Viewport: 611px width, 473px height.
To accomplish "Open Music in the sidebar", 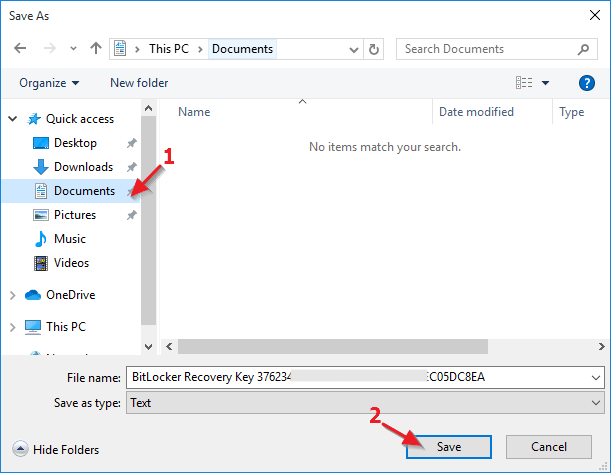I will (x=70, y=239).
